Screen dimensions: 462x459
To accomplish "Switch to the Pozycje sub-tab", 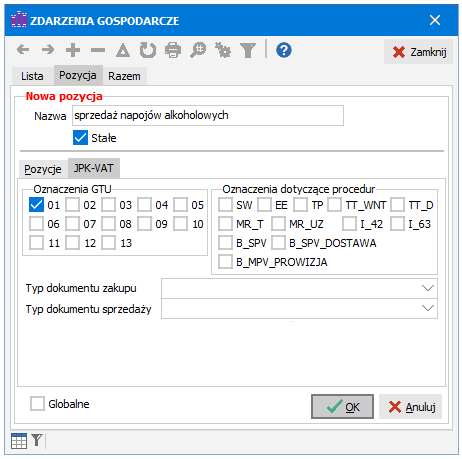I will point(43,169).
